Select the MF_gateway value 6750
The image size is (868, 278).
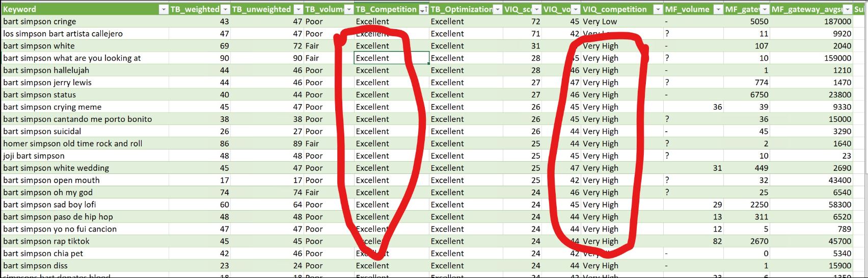click(747, 95)
